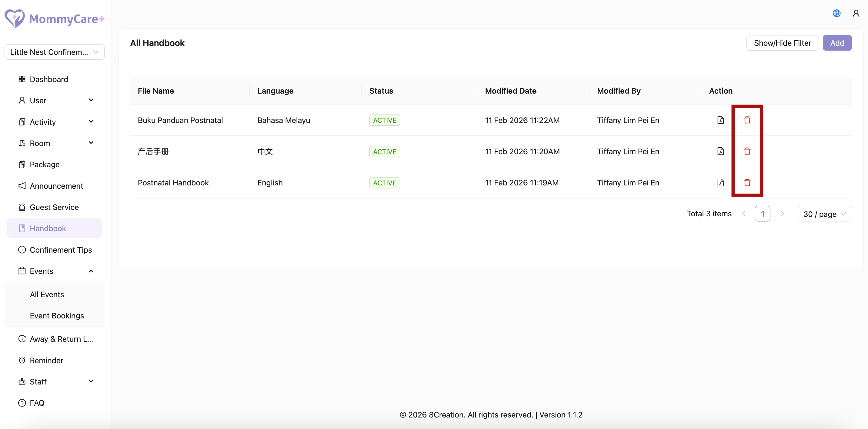Viewport: 868px width, 429px height.
Task: Click the globe language icon
Action: [836, 13]
